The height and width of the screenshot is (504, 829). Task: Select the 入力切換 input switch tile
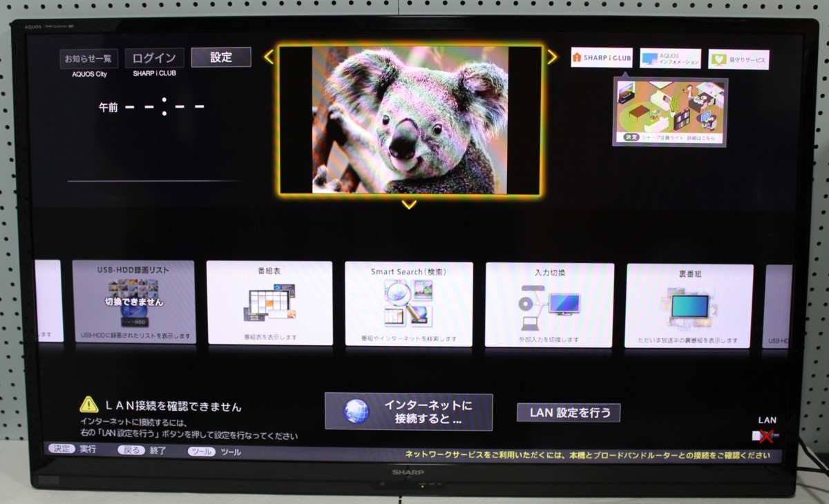tap(549, 304)
